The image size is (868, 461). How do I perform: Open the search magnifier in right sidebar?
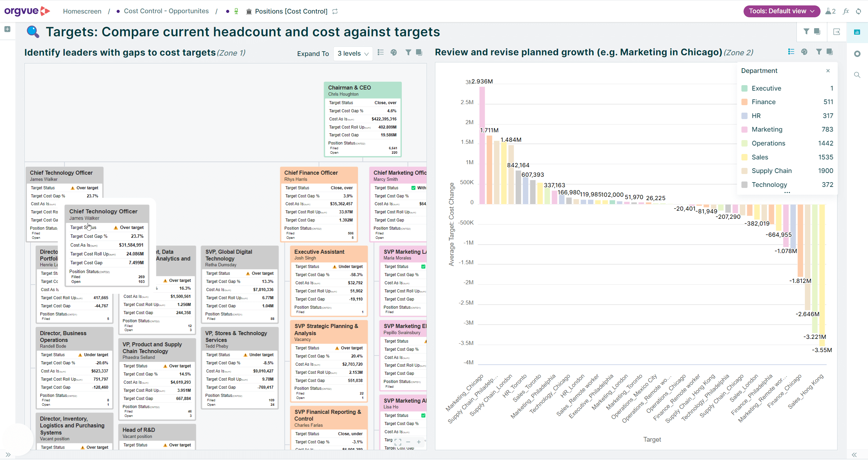pyautogui.click(x=857, y=75)
